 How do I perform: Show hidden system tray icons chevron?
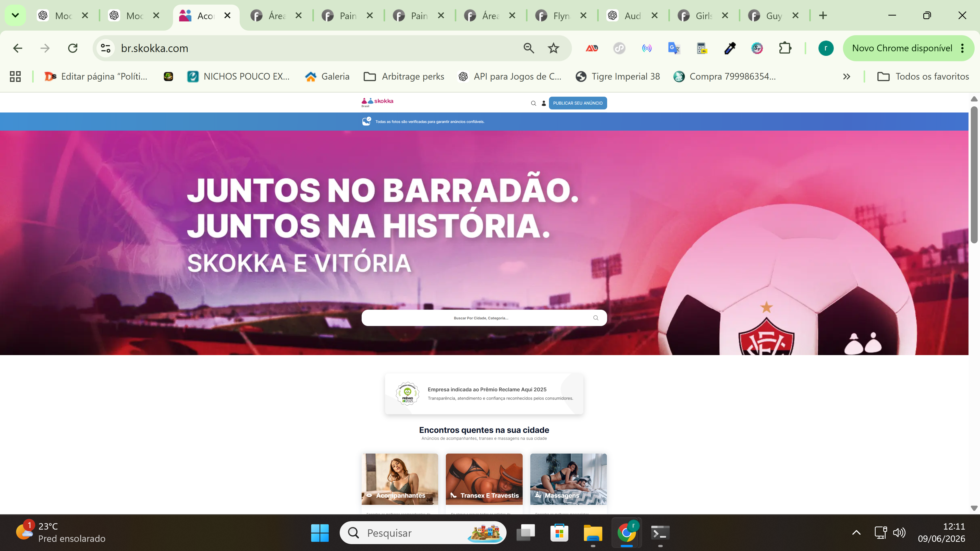pyautogui.click(x=856, y=532)
